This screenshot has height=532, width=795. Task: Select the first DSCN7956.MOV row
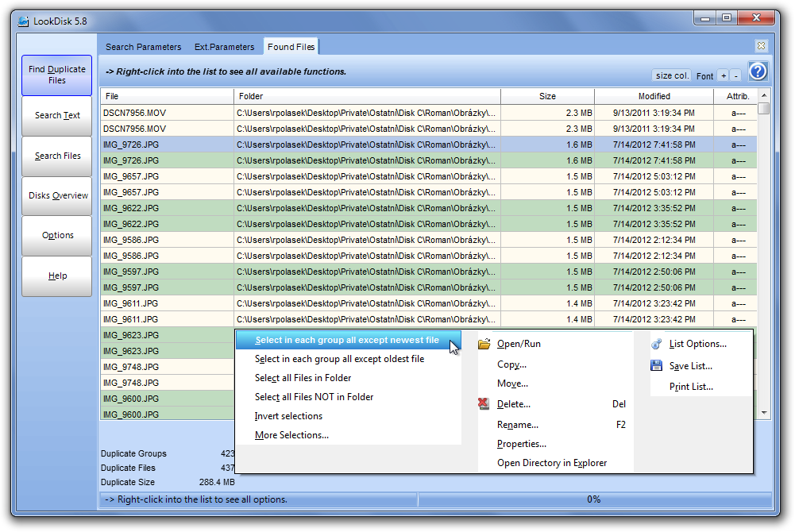(x=428, y=113)
